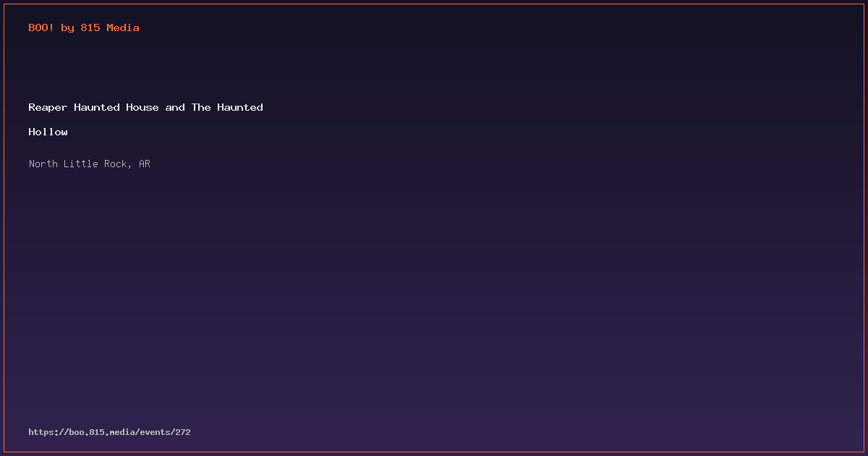Viewport: 868px width, 456px height.
Task: Click the state abbreviation AR
Action: pos(145,164)
